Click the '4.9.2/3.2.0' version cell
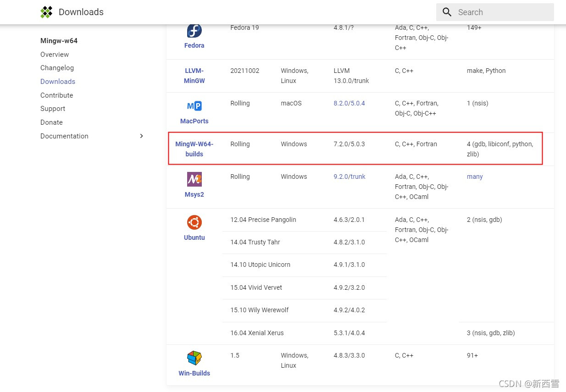Viewport: 566px width, 392px height. pos(350,287)
